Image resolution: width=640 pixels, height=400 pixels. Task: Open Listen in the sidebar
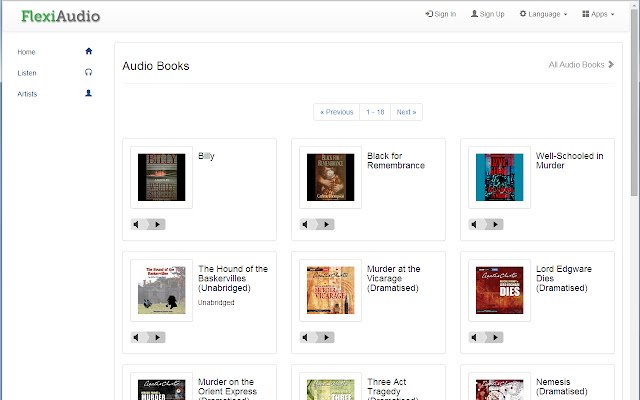pyautogui.click(x=27, y=73)
